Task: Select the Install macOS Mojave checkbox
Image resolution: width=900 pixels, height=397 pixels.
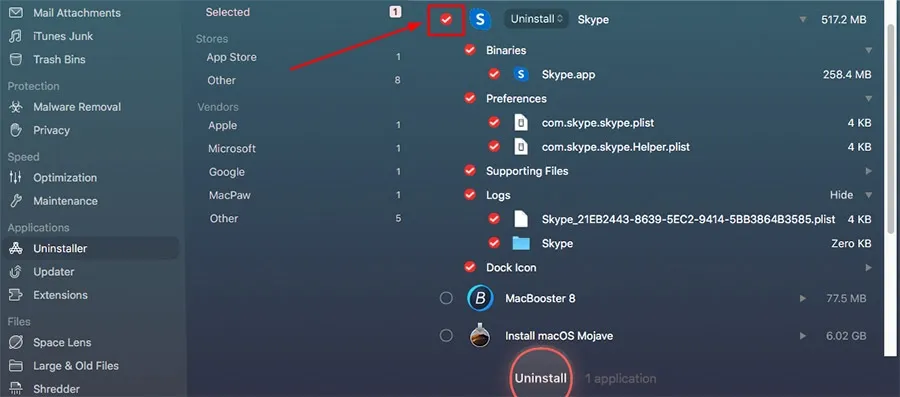Action: coord(446,336)
